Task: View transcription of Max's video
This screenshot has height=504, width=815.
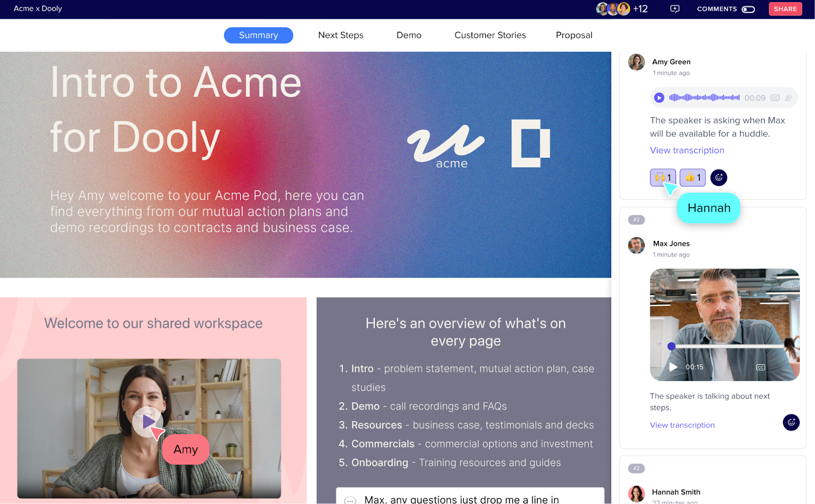Action: [x=682, y=425]
